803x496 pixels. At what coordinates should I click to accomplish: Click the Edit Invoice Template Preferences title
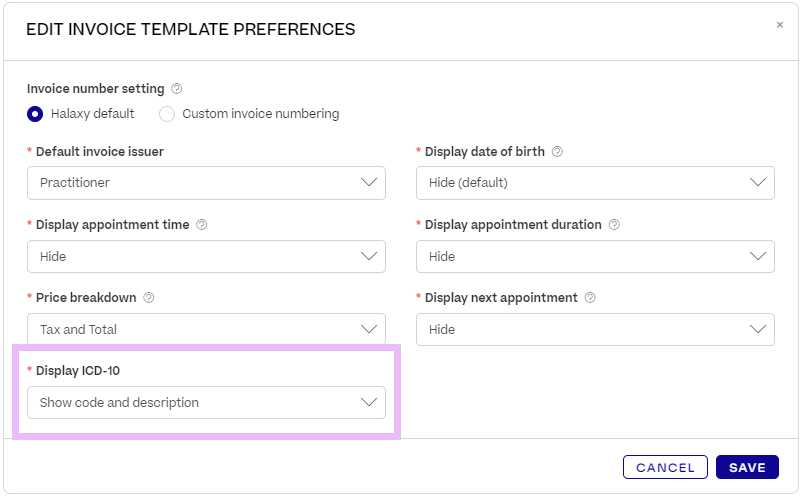coord(190,30)
